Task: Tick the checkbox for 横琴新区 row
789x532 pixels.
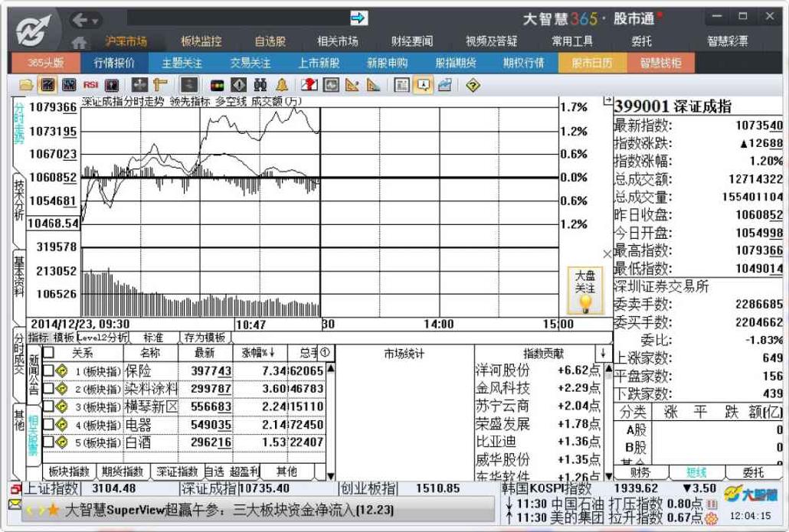Action: (48, 406)
